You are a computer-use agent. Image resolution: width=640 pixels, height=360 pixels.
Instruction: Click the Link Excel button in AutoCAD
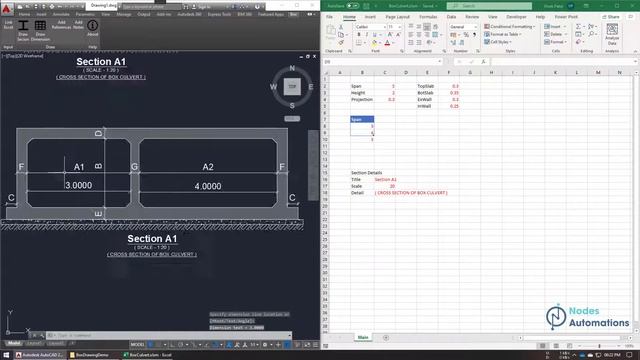pyautogui.click(x=9, y=25)
